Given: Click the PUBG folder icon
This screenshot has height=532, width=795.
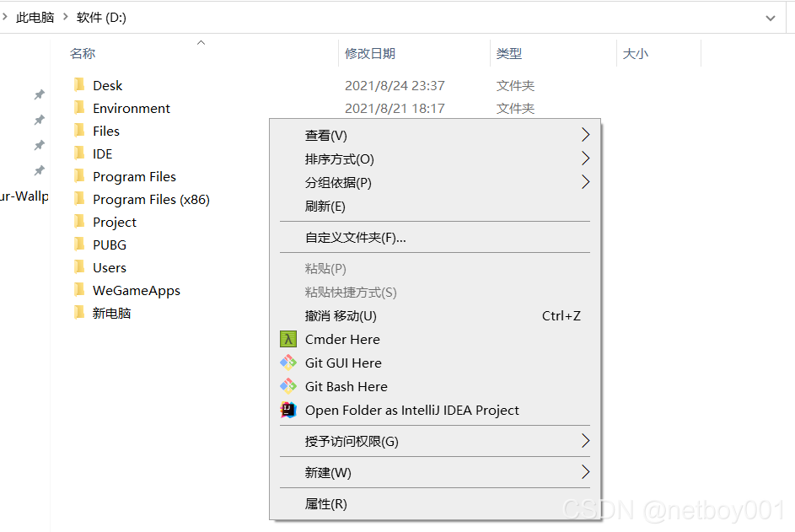Looking at the screenshot, I should click(x=79, y=245).
